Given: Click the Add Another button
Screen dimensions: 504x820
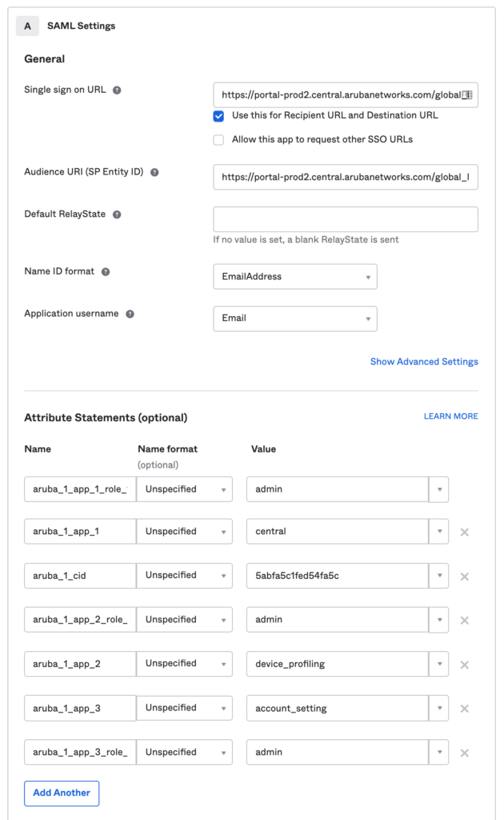Looking at the screenshot, I should [x=62, y=793].
